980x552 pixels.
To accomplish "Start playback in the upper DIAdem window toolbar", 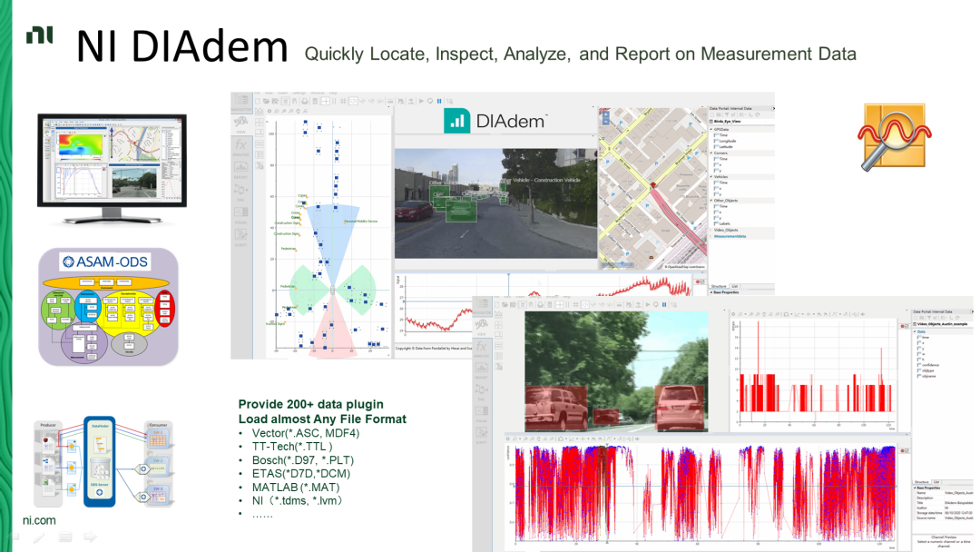I will pyautogui.click(x=421, y=101).
